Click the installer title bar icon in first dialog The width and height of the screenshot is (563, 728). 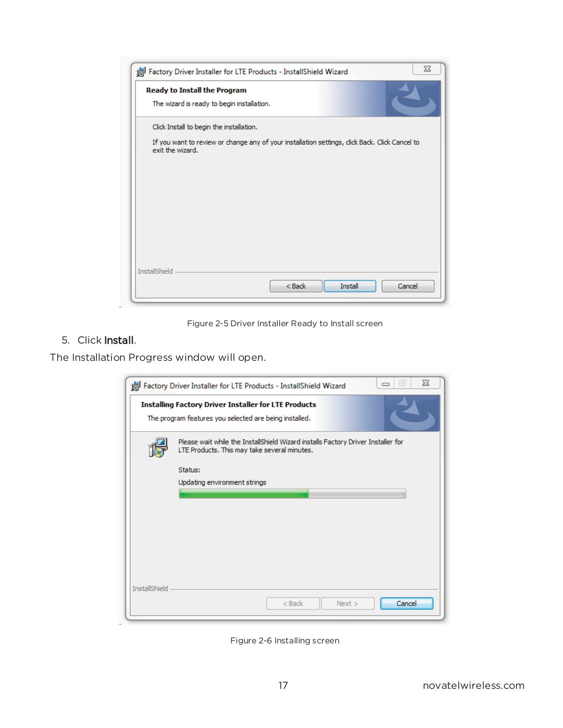(141, 72)
